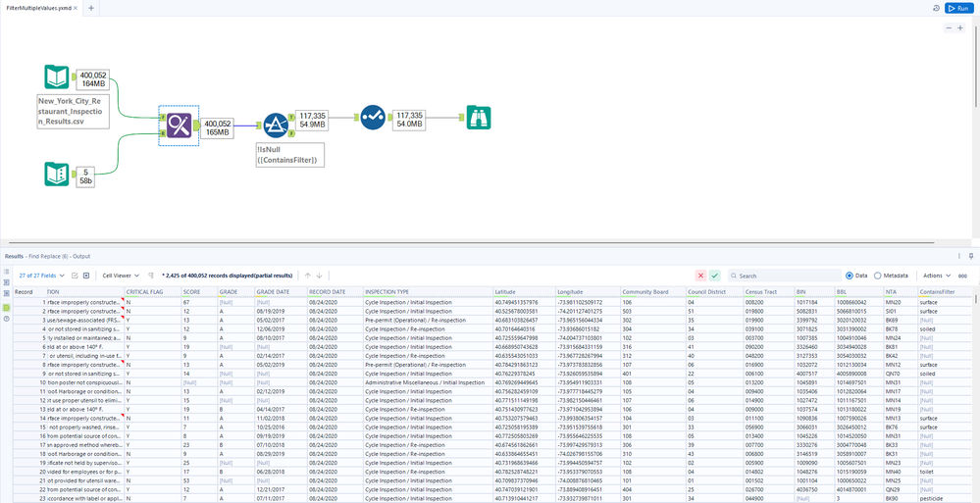Viewport: 980px width, 503px height.
Task: Click the GRADE column header
Action: point(235,292)
